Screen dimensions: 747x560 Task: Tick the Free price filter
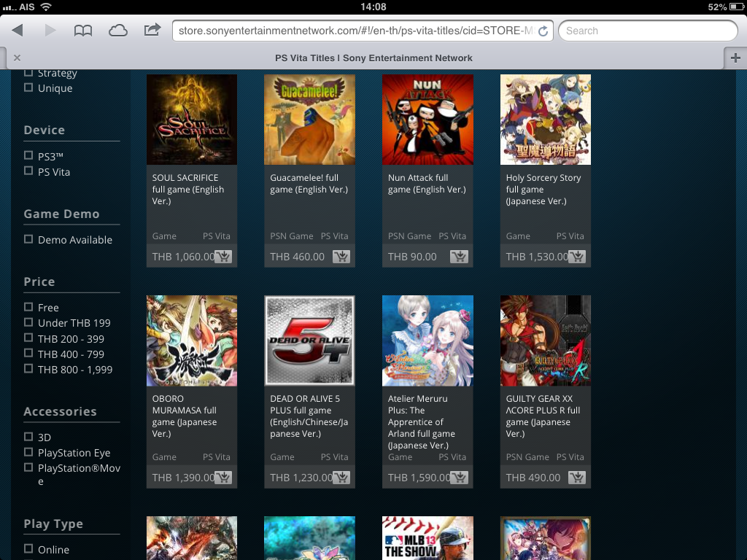pyautogui.click(x=28, y=307)
